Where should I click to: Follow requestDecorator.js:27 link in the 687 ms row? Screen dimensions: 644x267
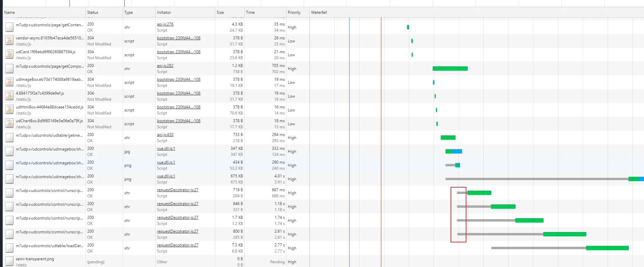click(178, 190)
